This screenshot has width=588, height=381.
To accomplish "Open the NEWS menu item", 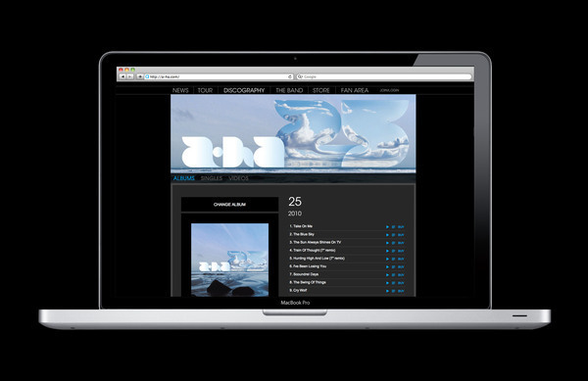I will (x=180, y=90).
